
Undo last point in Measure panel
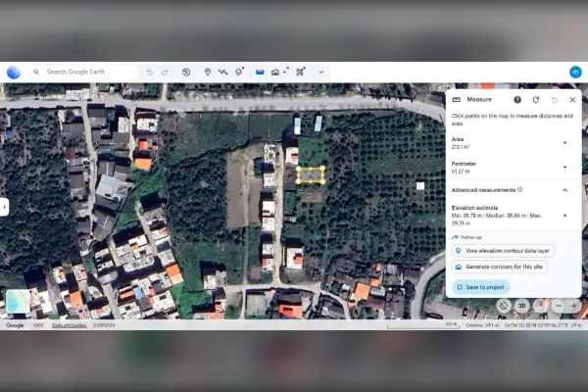coord(555,100)
